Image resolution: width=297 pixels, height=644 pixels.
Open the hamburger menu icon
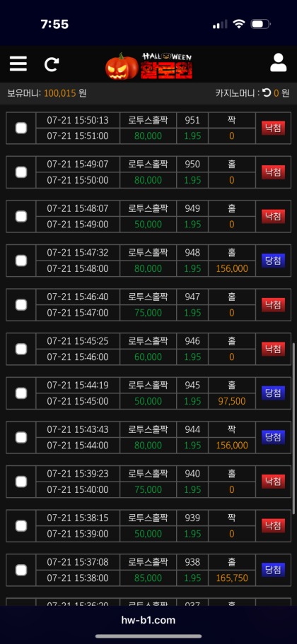(18, 64)
